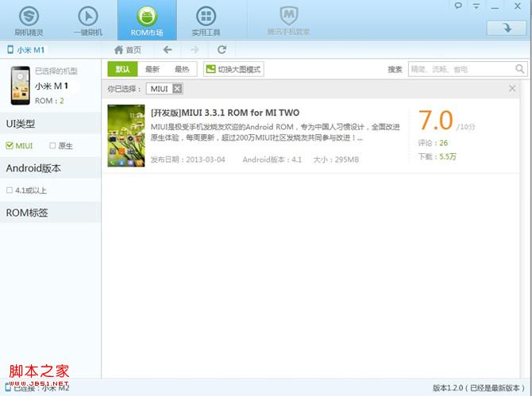Uncheck the MIUI checkbox
This screenshot has width=532, height=396.
[x=10, y=146]
